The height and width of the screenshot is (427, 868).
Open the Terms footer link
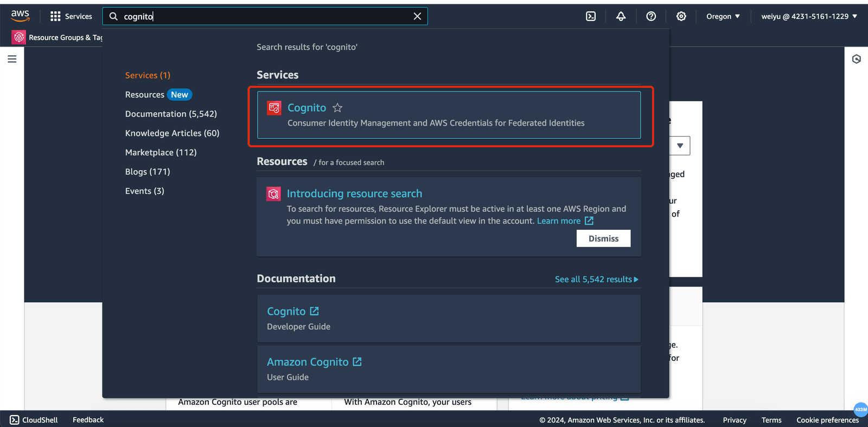tap(771, 420)
